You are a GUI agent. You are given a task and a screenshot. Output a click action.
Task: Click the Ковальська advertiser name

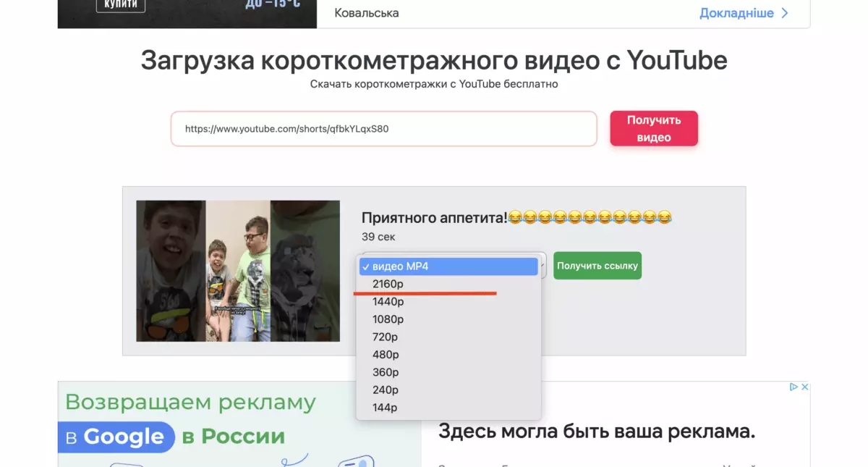(367, 13)
